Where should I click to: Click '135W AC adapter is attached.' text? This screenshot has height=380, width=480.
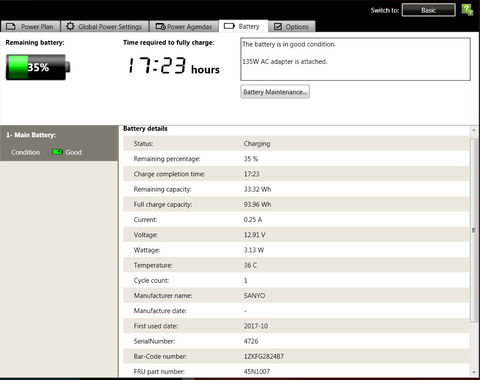point(285,62)
